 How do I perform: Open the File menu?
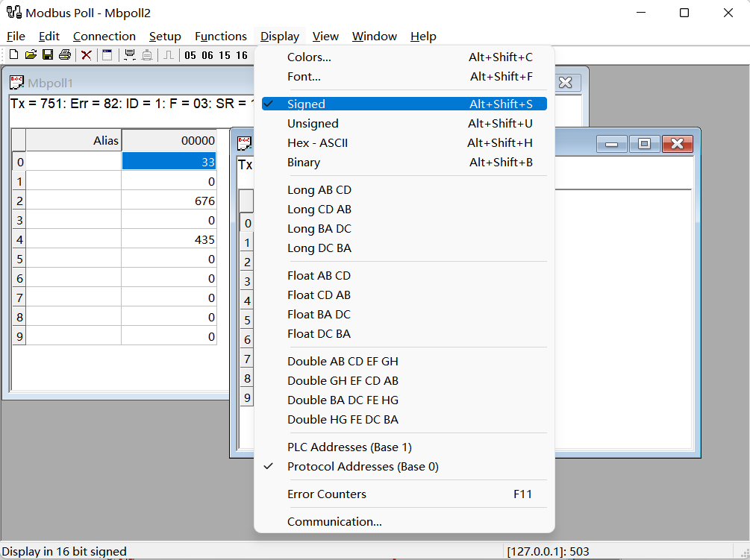click(x=16, y=37)
